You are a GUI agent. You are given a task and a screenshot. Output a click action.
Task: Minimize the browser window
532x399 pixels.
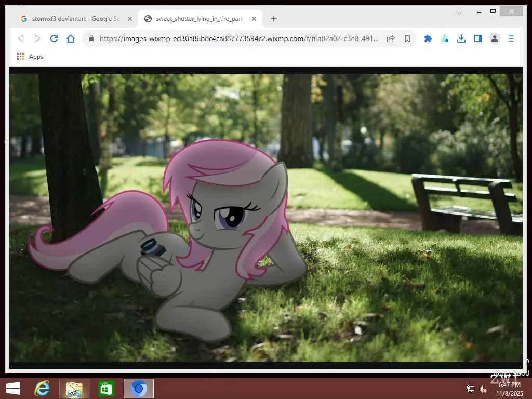click(478, 11)
